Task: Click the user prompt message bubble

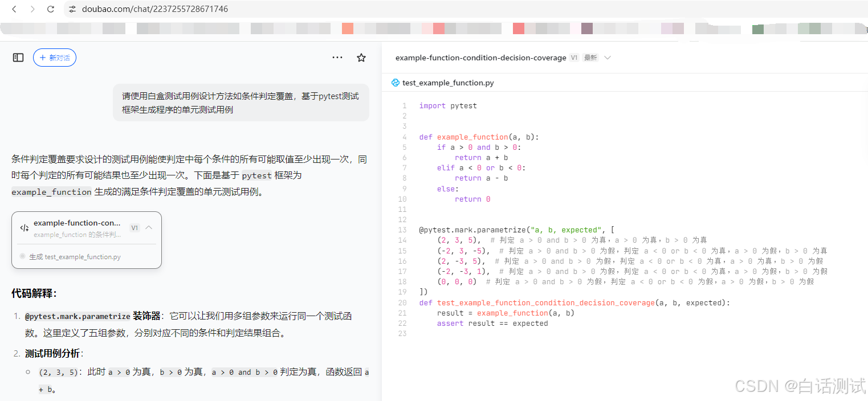Action: pos(241,103)
